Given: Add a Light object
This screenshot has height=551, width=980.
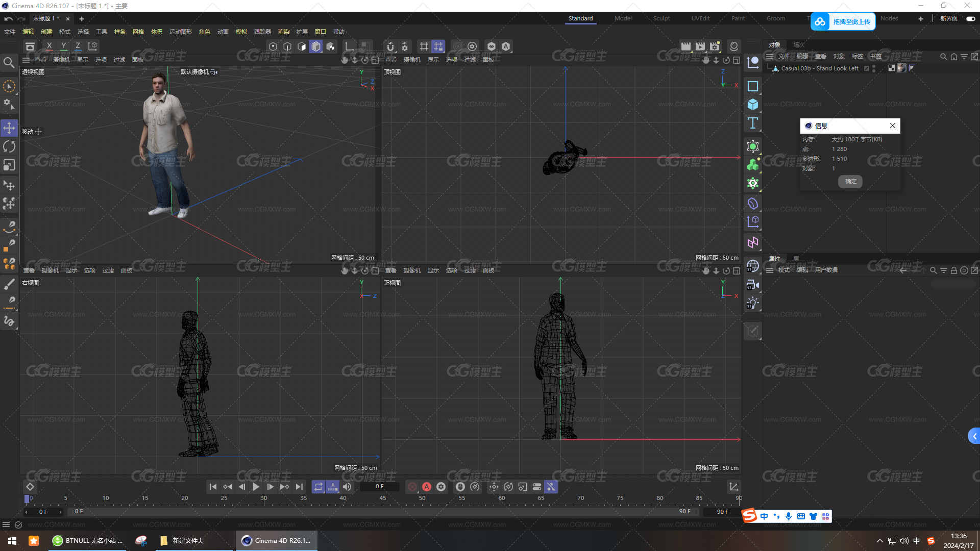Looking at the screenshot, I should point(753,303).
